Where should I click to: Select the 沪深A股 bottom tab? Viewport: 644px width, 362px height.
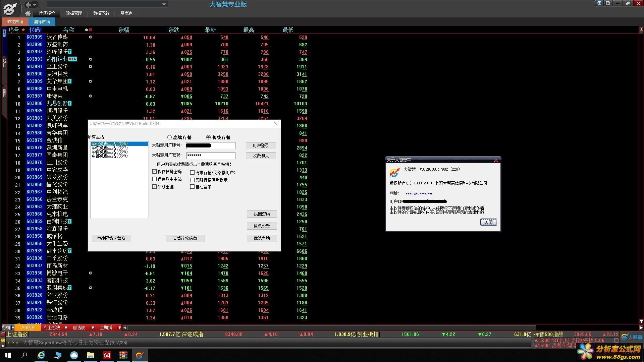(x=28, y=327)
